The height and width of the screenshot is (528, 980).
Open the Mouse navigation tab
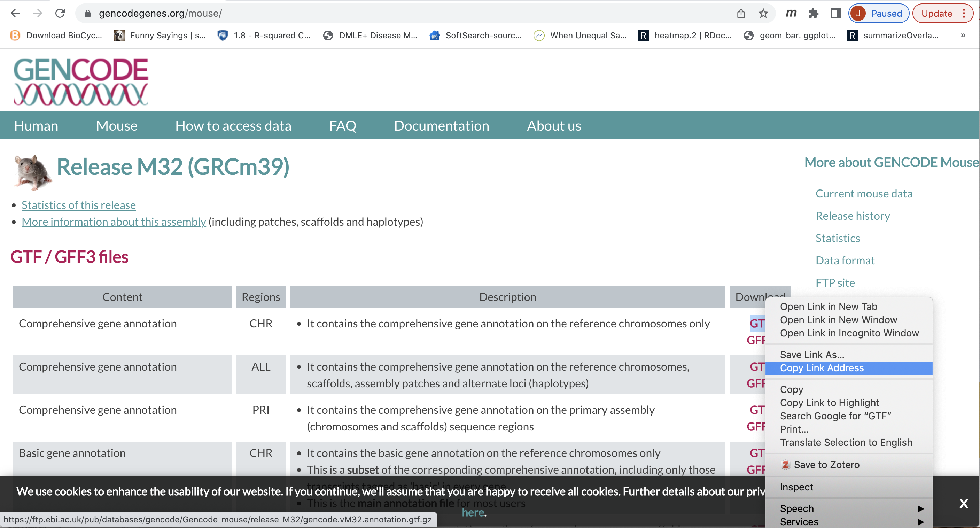tap(116, 126)
